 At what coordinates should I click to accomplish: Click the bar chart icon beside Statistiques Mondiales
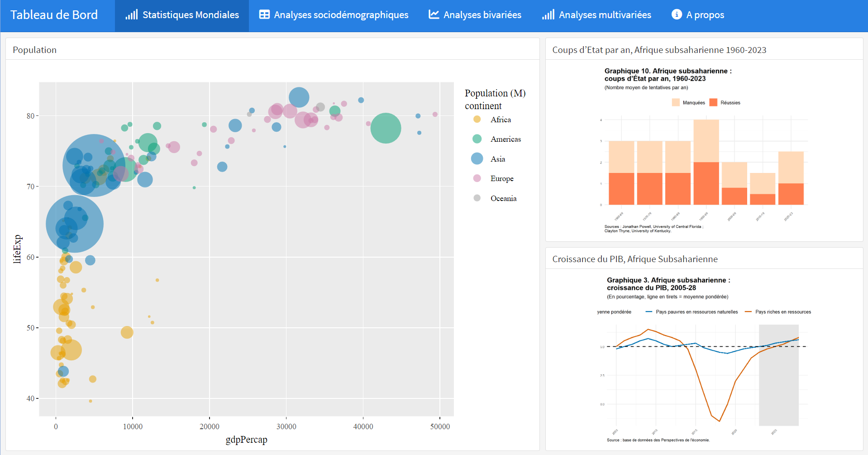pyautogui.click(x=131, y=15)
